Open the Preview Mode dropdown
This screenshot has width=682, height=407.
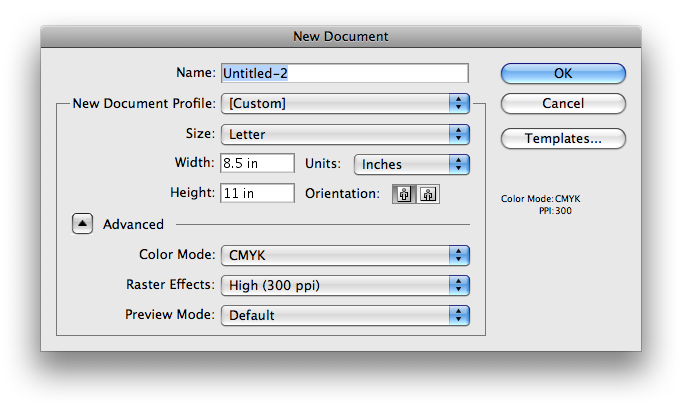pos(345,315)
